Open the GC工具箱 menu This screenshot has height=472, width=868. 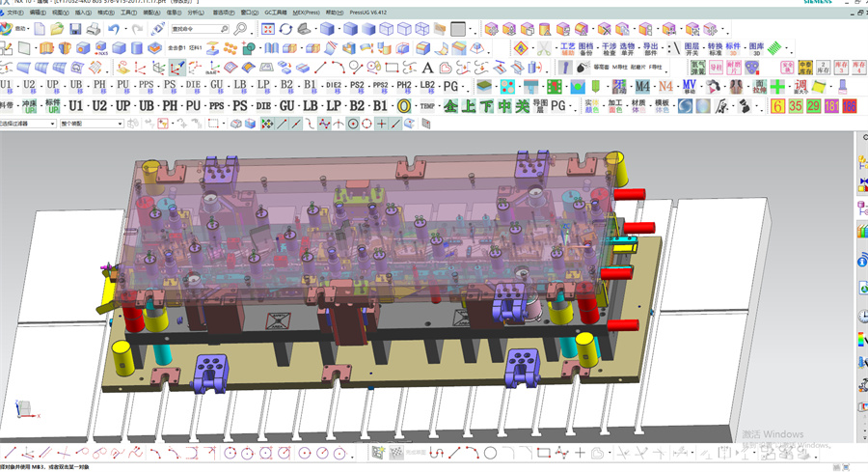[275, 13]
